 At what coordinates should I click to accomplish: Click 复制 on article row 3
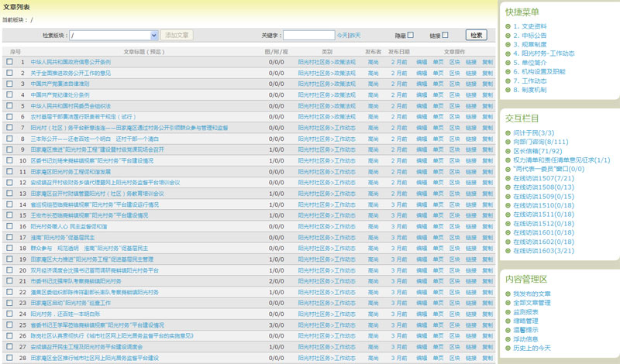(487, 83)
